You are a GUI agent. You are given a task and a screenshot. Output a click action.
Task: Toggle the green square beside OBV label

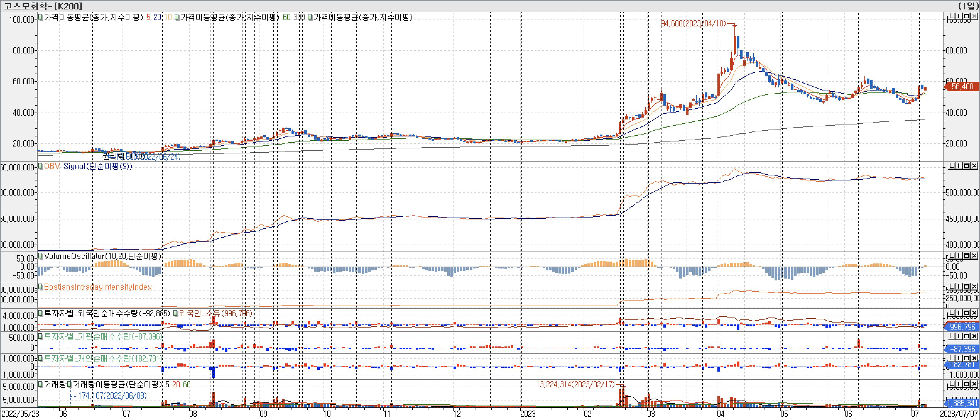(41, 166)
